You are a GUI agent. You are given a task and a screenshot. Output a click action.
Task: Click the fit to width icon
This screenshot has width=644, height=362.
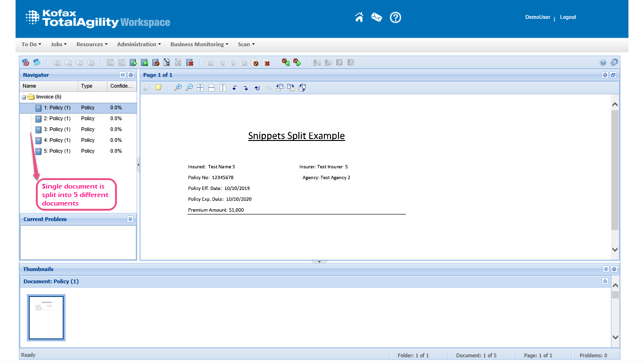coord(212,88)
